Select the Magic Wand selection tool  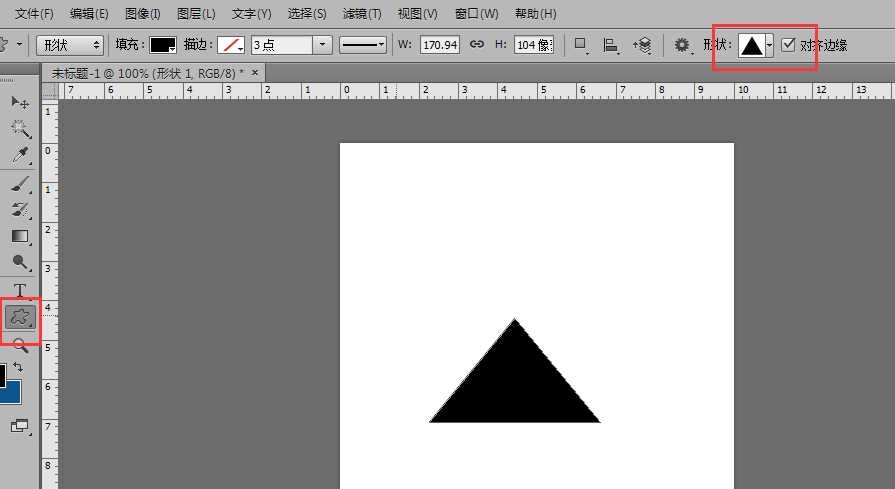pos(20,129)
